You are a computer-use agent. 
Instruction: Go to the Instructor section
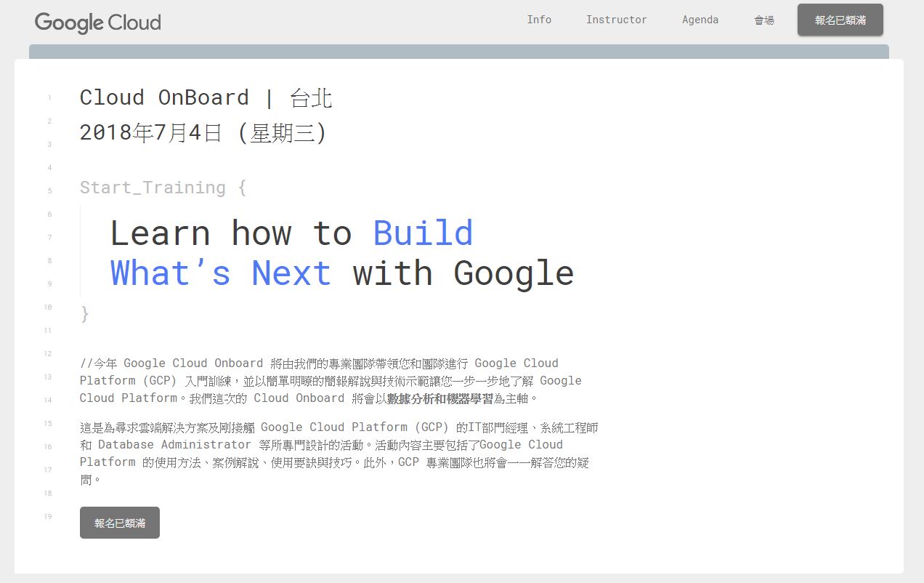(617, 20)
